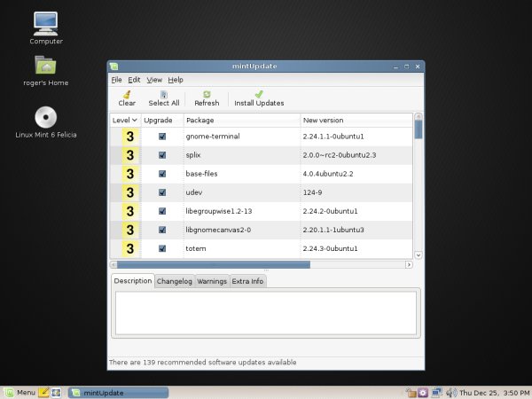This screenshot has width=532, height=399.
Task: Click the Refresh toolbar icon
Action: tap(207, 94)
